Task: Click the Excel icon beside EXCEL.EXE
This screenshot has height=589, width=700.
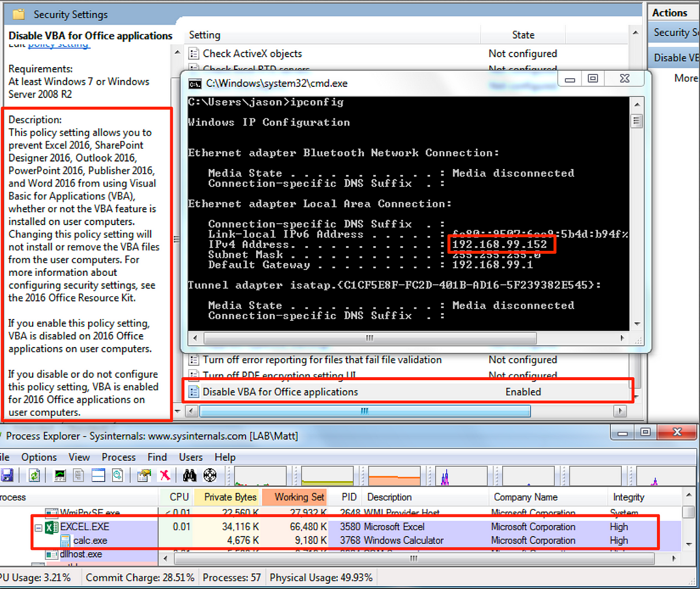Action: (x=51, y=527)
